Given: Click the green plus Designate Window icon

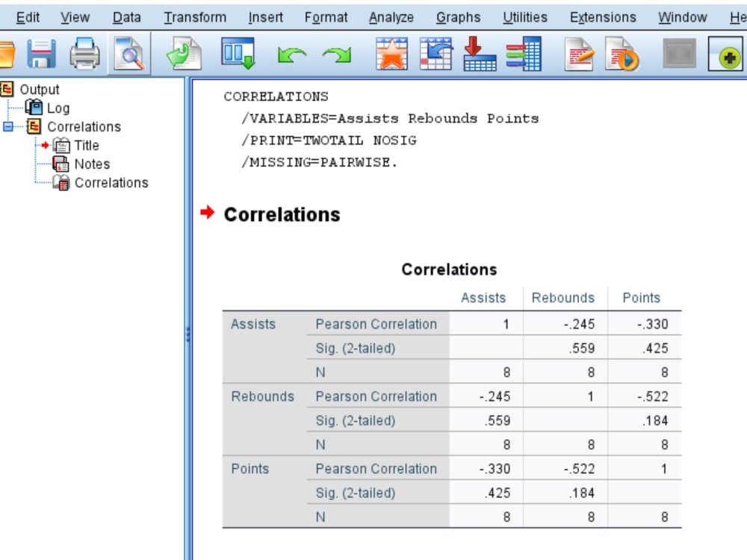Looking at the screenshot, I should [725, 54].
